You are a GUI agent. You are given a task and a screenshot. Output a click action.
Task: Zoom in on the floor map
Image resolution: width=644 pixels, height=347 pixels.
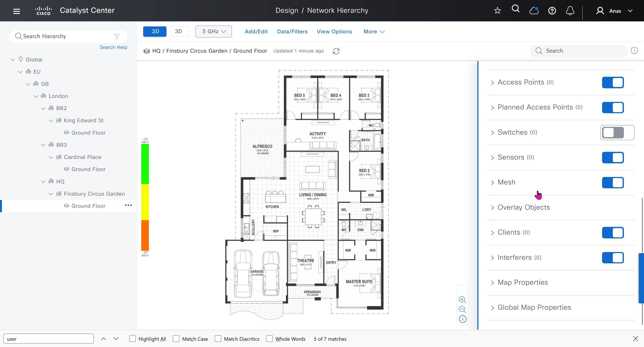click(462, 299)
